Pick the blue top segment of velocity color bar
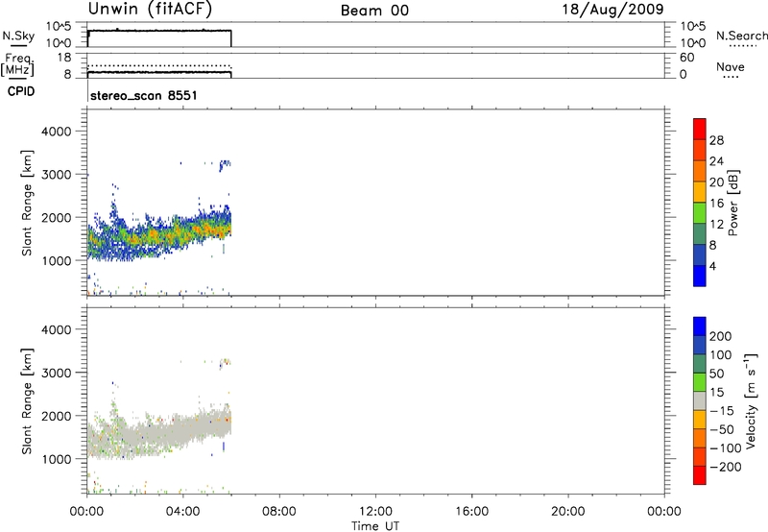 point(700,326)
